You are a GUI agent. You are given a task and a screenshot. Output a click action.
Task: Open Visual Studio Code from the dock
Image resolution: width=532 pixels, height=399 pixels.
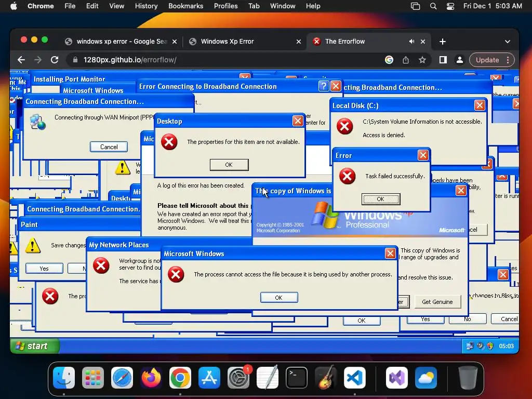pyautogui.click(x=354, y=378)
